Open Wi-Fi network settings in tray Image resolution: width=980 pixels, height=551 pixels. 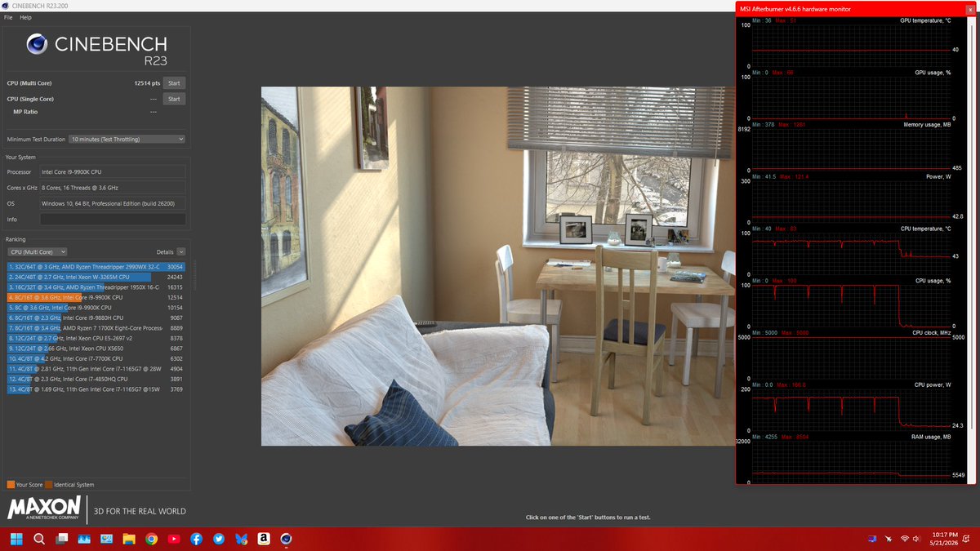tap(905, 539)
